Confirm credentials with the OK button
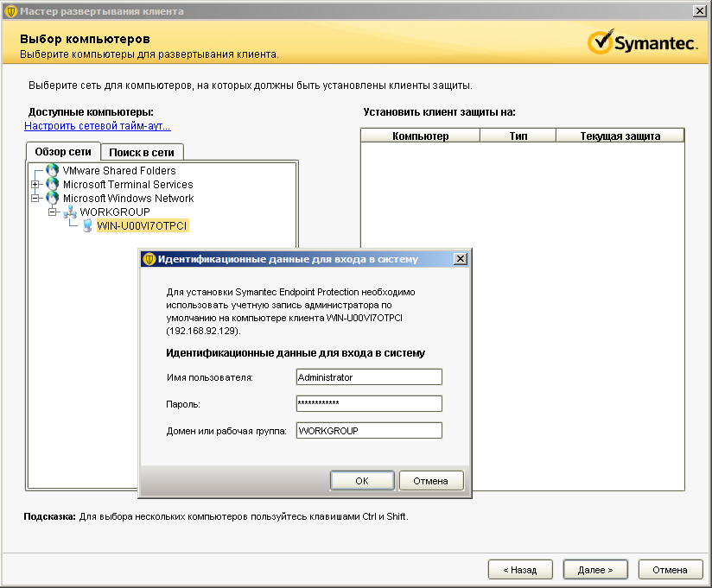Screen dimensions: 712x588 click(x=362, y=481)
